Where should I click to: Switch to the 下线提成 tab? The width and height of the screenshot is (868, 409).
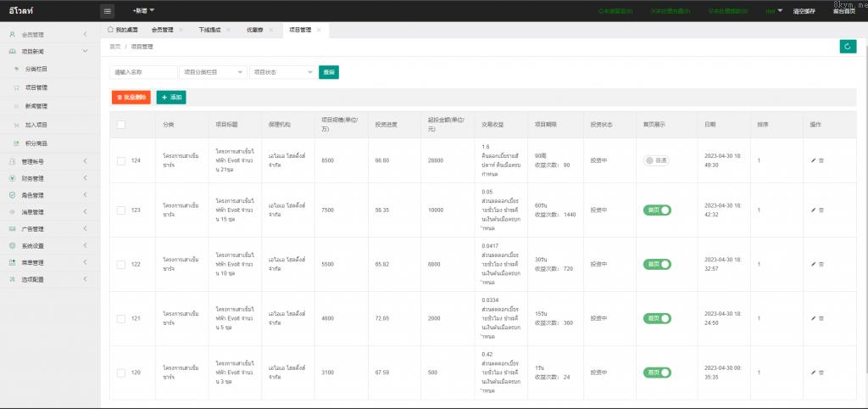209,30
